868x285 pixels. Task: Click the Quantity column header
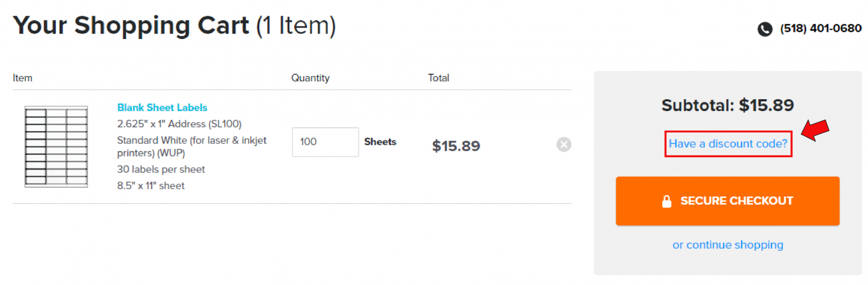pyautogui.click(x=310, y=78)
